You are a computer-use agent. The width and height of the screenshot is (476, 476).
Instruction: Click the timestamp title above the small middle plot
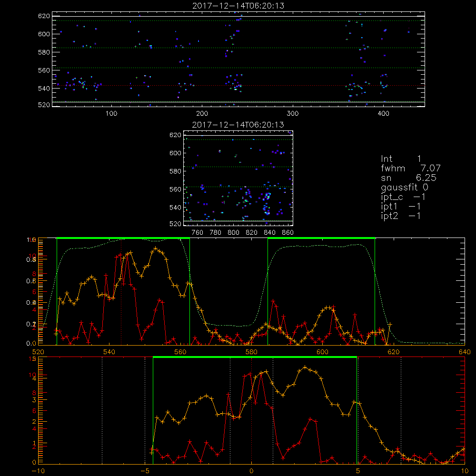click(238, 125)
